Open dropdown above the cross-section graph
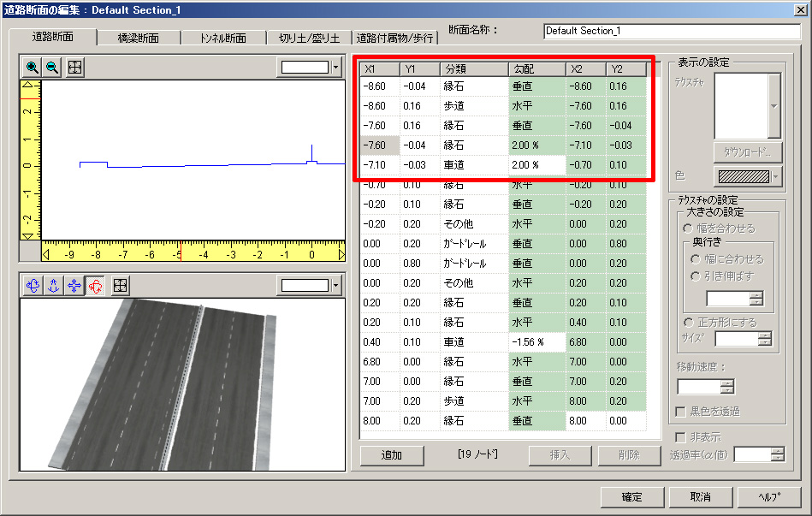This screenshot has height=516, width=812. [x=335, y=68]
